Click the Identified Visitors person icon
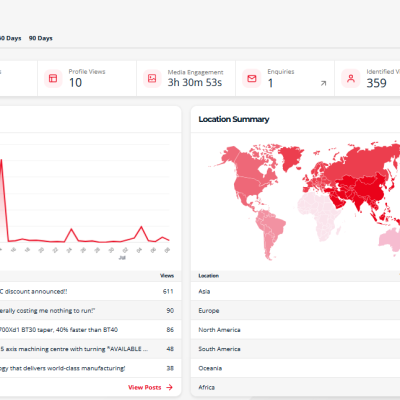The width and height of the screenshot is (400, 400). point(351,78)
